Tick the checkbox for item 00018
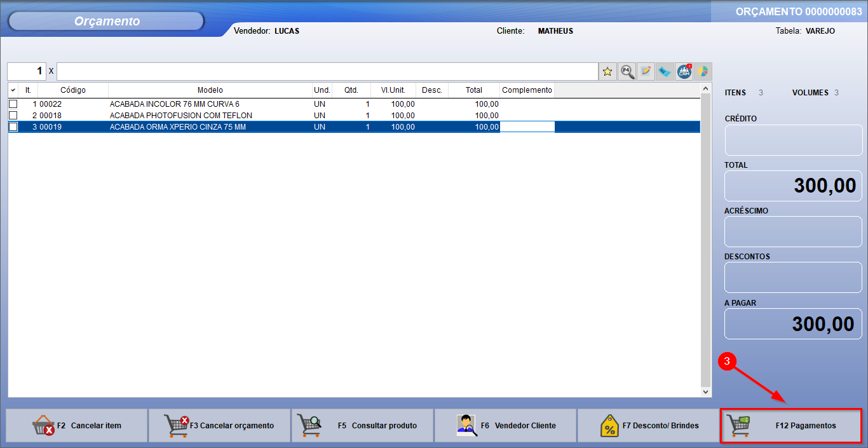This screenshot has height=448, width=868. coord(13,116)
